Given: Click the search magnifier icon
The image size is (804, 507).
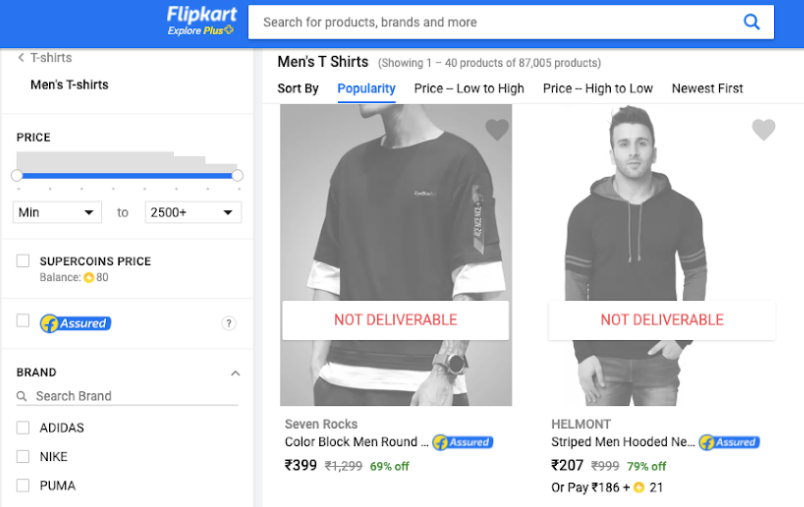Looking at the screenshot, I should coord(752,22).
